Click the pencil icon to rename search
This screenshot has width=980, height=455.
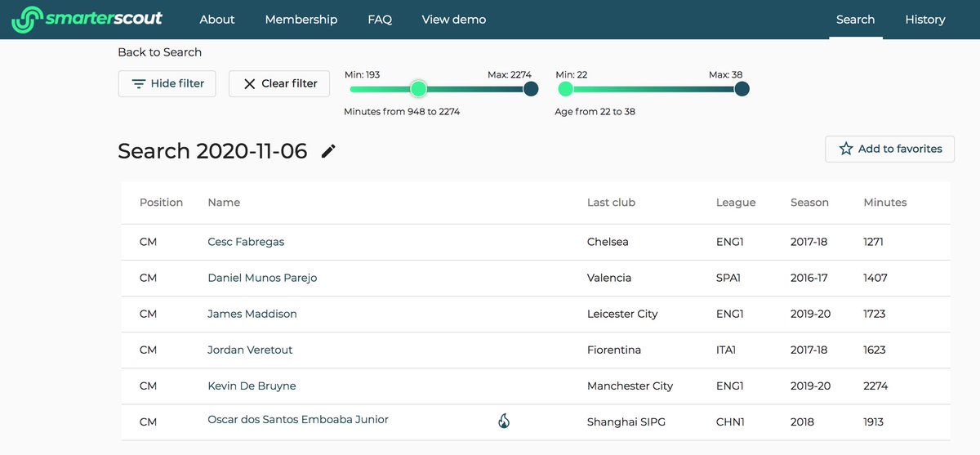pos(328,151)
